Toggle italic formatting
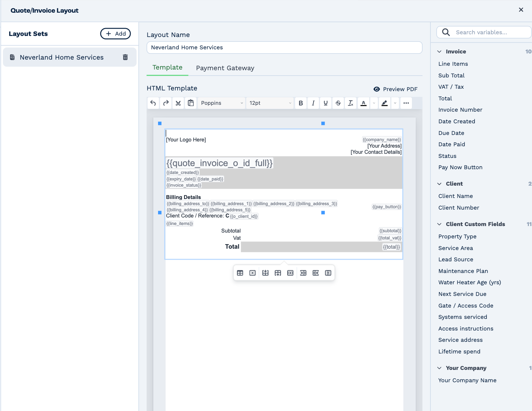 click(x=313, y=103)
